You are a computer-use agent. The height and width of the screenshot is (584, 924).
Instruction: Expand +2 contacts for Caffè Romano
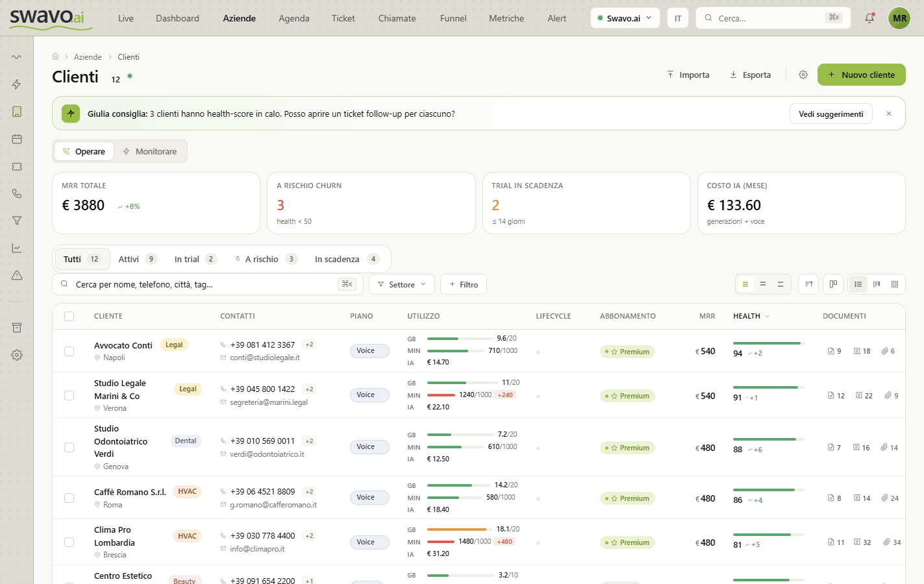310,491
